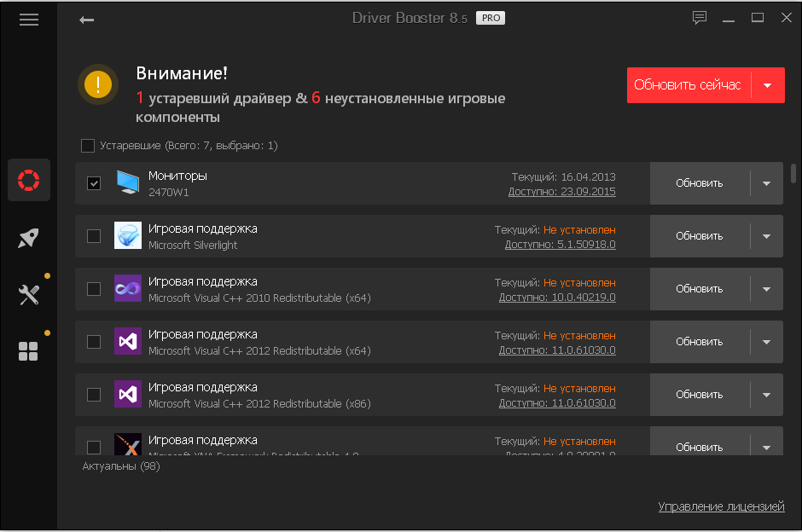Click 'Обновить' for the Monitors driver
This screenshot has height=532, width=802.
pyautogui.click(x=700, y=183)
